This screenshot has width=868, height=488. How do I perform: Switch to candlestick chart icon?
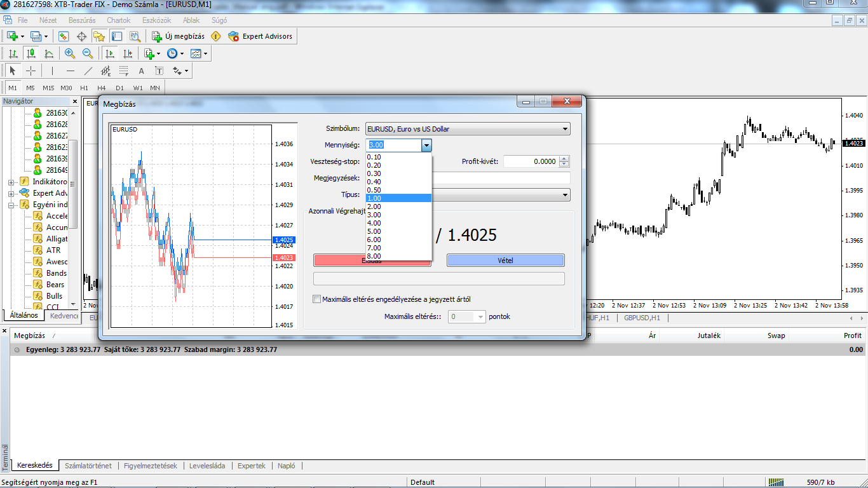(31, 53)
